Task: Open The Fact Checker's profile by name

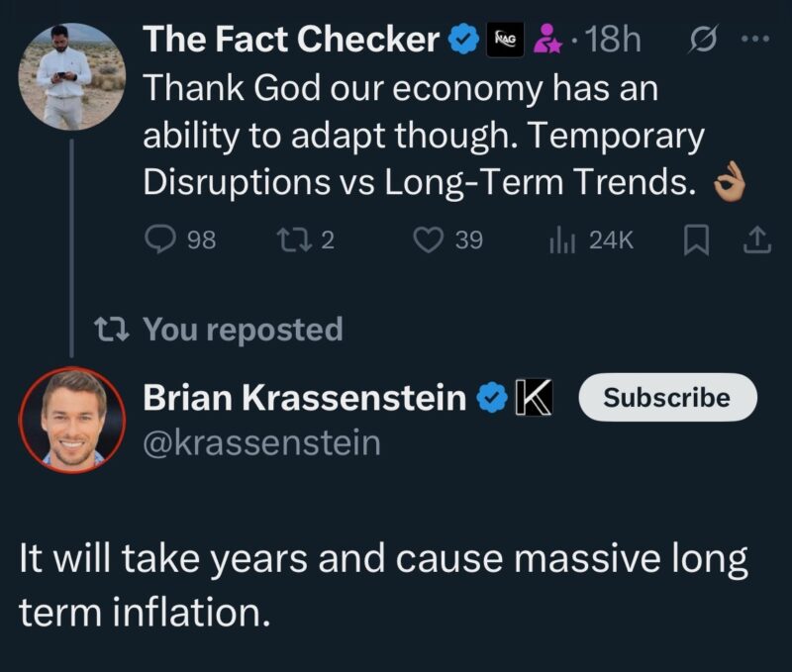Action: [292, 40]
